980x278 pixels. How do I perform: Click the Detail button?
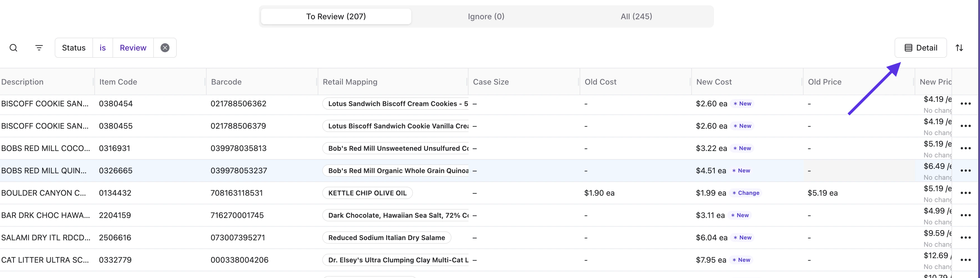(x=921, y=47)
